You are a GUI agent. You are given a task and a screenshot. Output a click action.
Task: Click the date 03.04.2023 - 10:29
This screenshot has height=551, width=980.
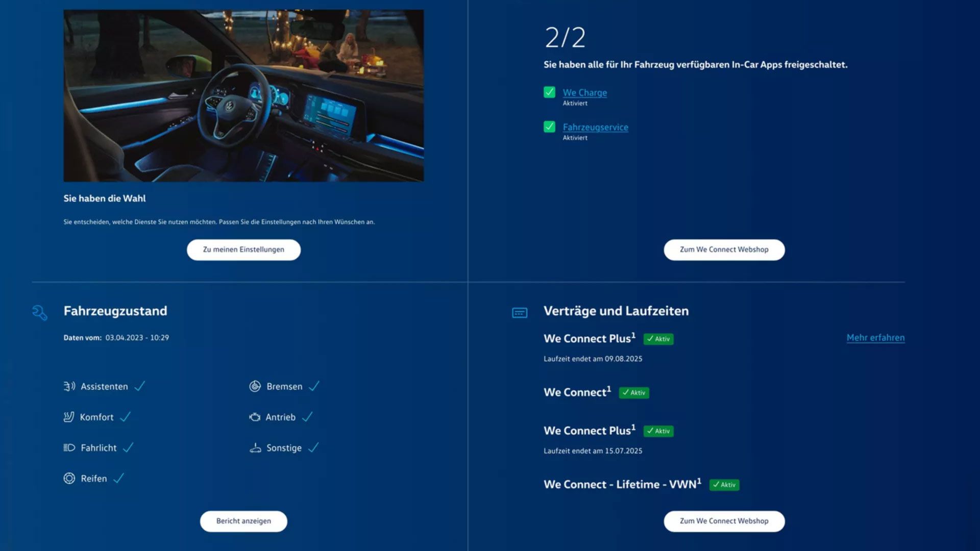[137, 338]
